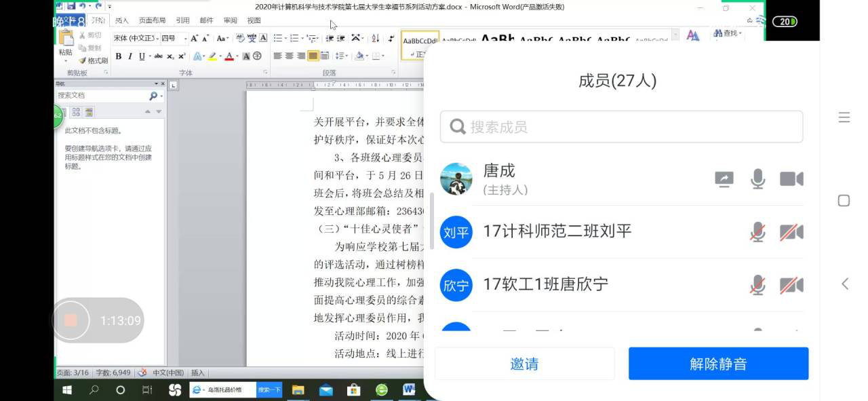The image size is (868, 401).
Task: Open the font color dropdown arrow
Action: coord(237,56)
